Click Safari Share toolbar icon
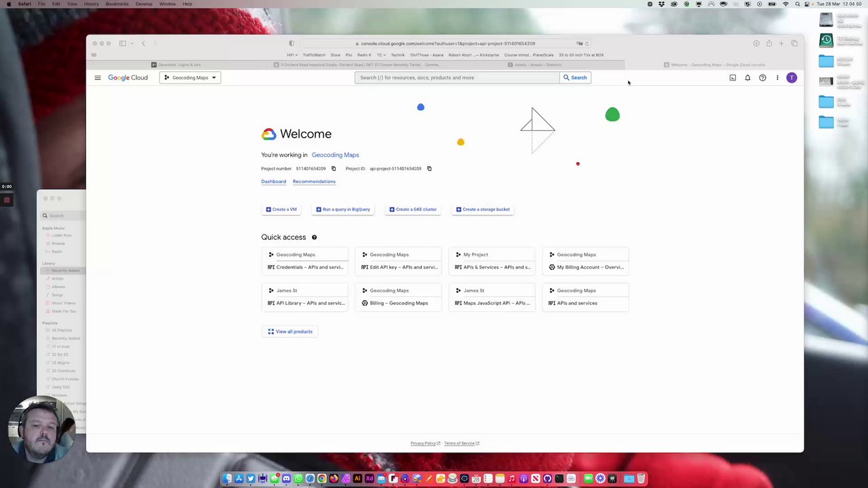Image resolution: width=868 pixels, height=488 pixels. pyautogui.click(x=769, y=43)
